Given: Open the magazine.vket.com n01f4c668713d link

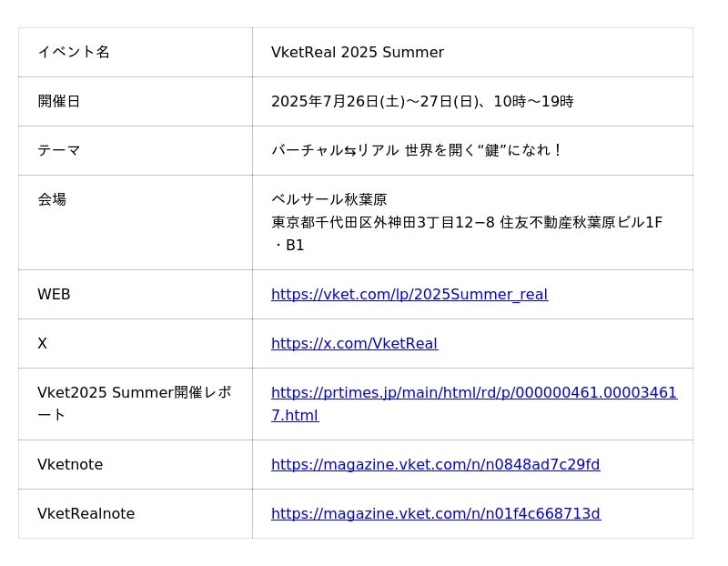Looking at the screenshot, I should 435,514.
